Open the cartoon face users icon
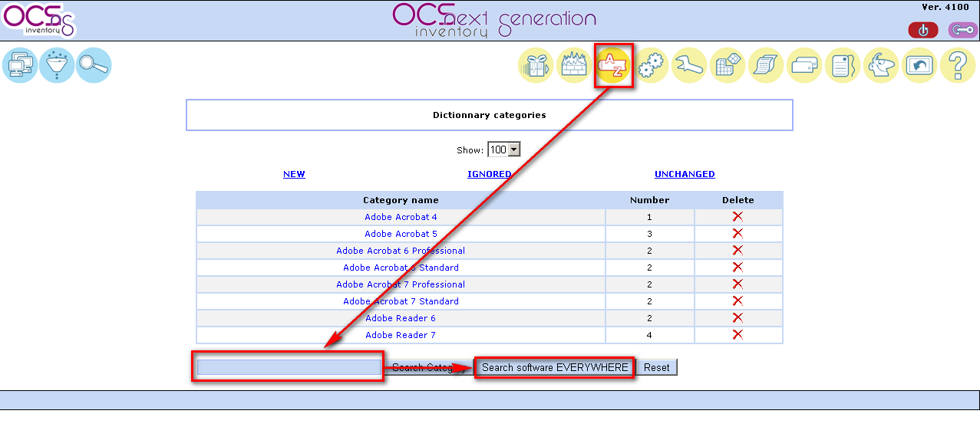 coord(881,66)
